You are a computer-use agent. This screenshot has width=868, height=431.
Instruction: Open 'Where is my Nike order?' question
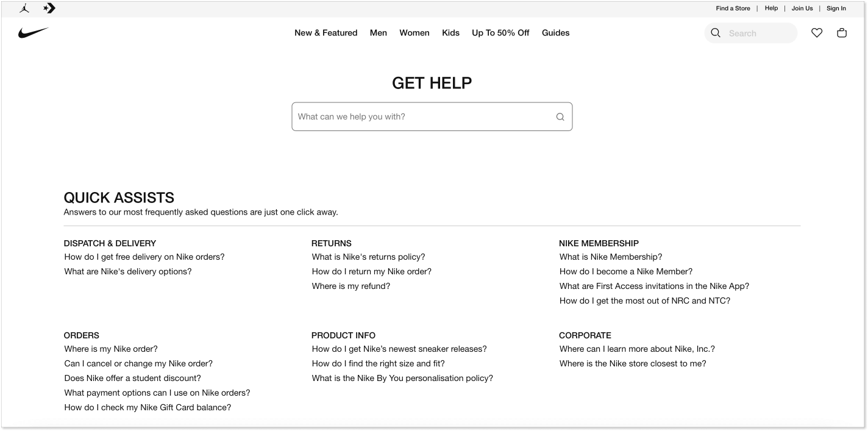[x=111, y=349]
